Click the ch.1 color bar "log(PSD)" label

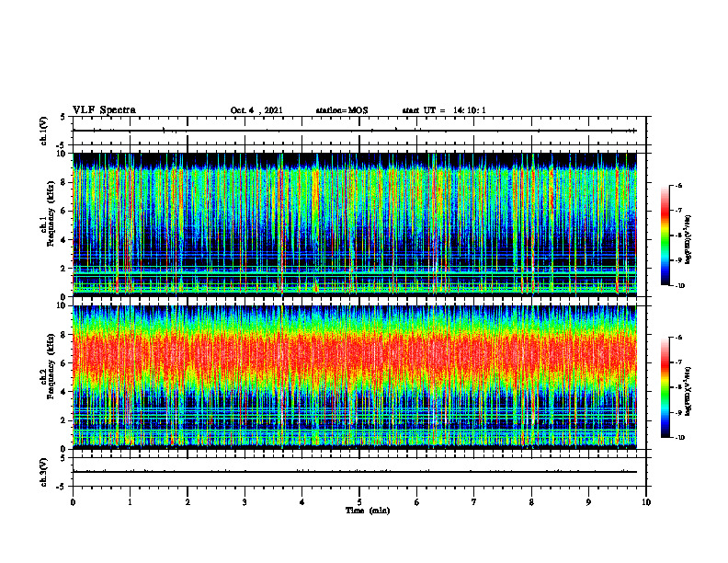[688, 240]
